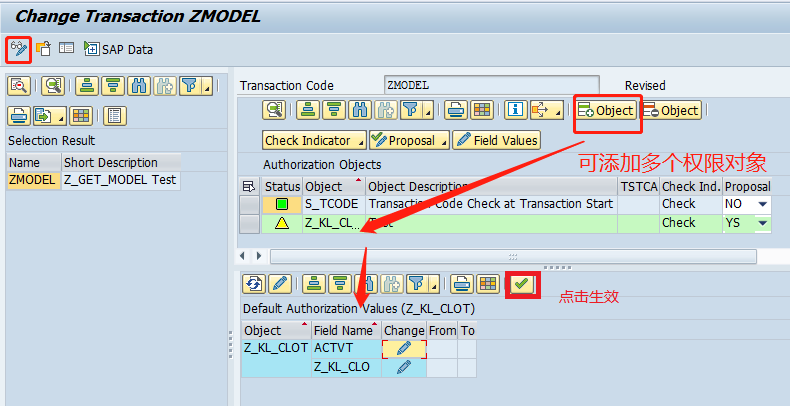Click the blue Information icon
This screenshot has height=406, width=790.
tap(515, 110)
